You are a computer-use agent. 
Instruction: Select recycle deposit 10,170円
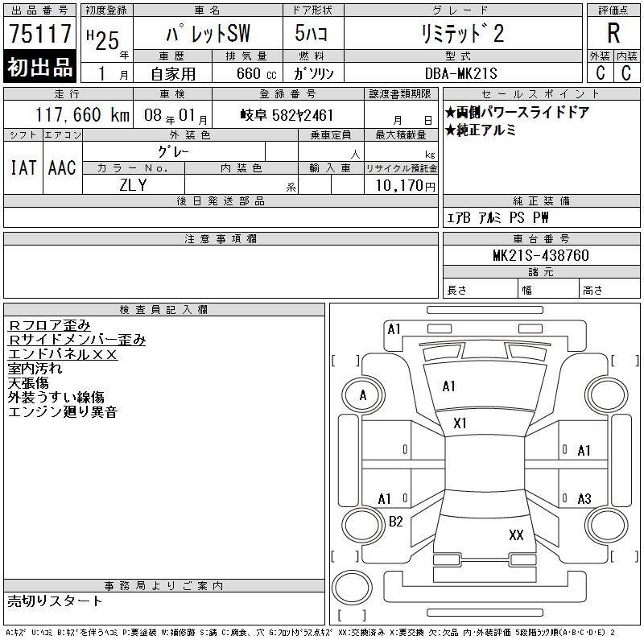[x=406, y=185]
